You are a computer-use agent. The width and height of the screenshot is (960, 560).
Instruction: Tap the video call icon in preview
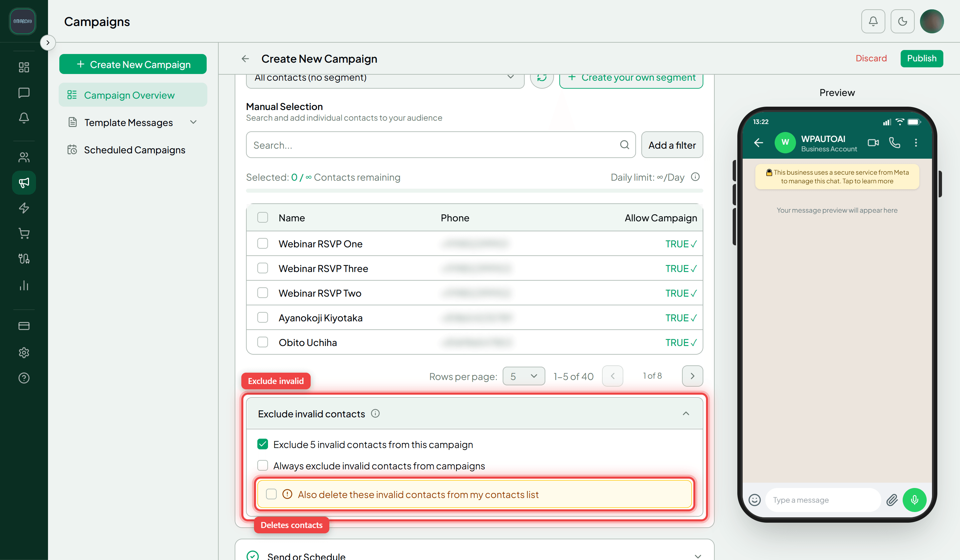click(873, 142)
